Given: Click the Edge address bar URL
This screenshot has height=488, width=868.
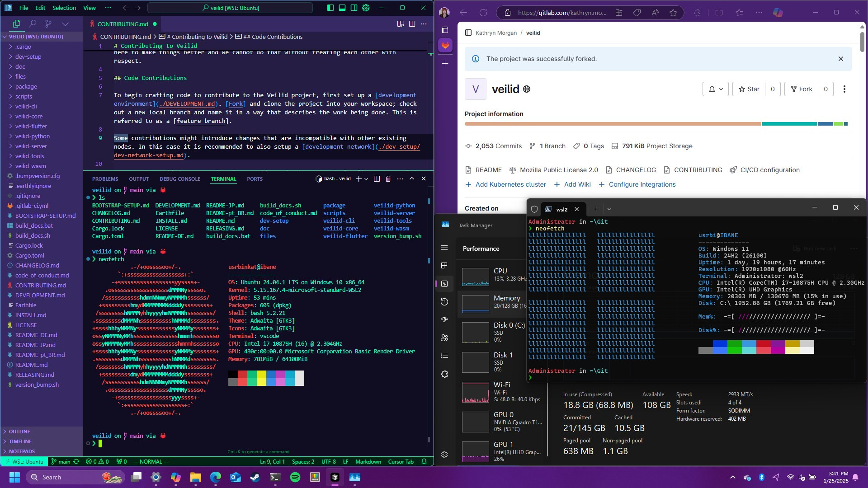Looking at the screenshot, I should pyautogui.click(x=562, y=13).
